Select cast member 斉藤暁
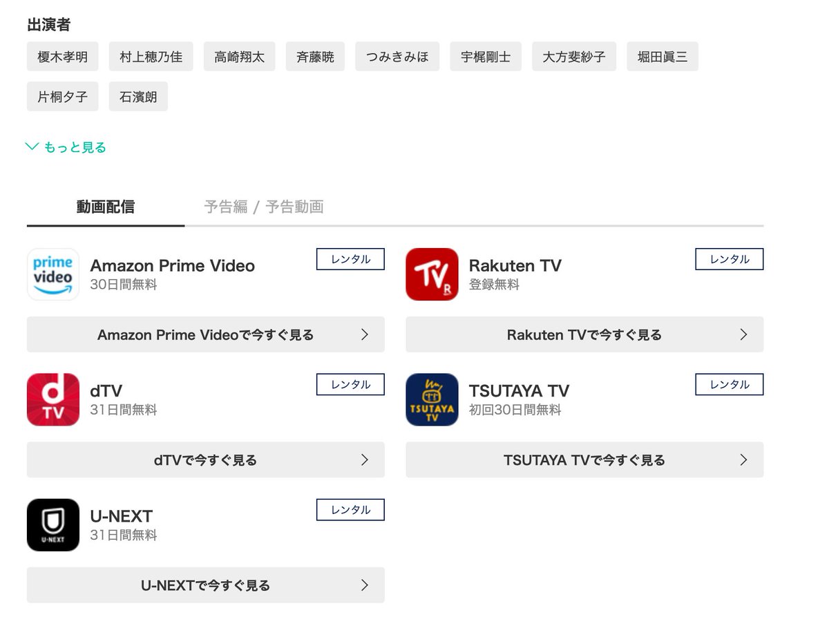 click(315, 57)
